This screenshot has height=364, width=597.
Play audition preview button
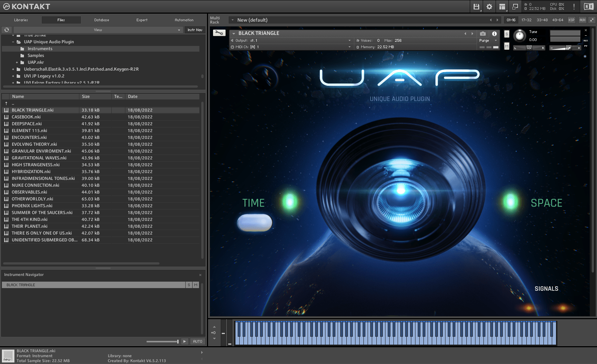click(185, 341)
